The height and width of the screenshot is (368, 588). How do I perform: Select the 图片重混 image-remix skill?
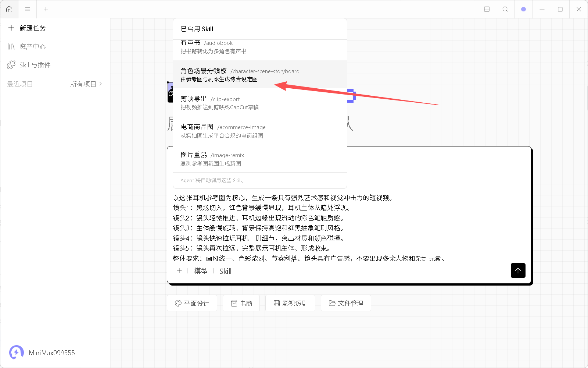click(260, 159)
